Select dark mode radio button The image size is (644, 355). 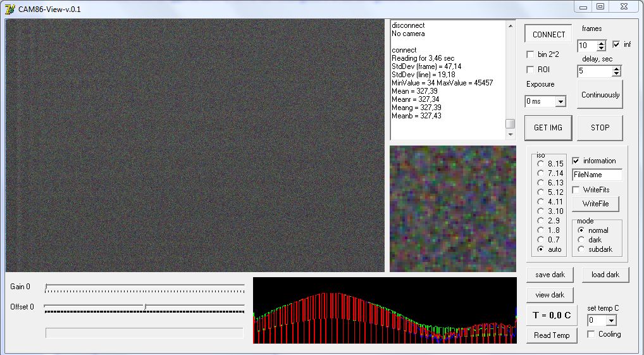pyautogui.click(x=581, y=240)
